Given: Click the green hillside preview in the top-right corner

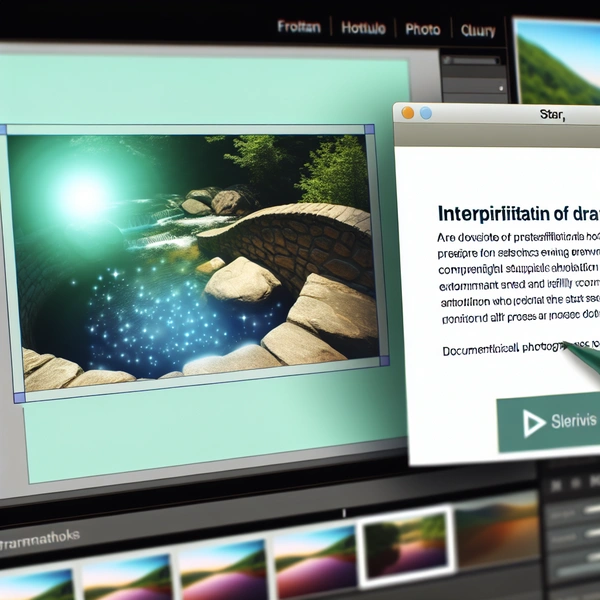Looking at the screenshot, I should coord(560,62).
